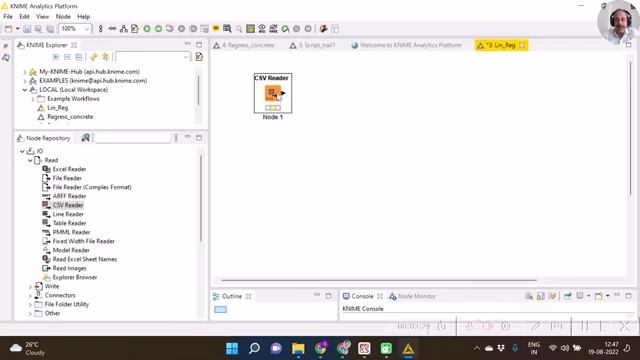
Task: Switch to the 3: Script_trail1 tab
Action: click(313, 45)
